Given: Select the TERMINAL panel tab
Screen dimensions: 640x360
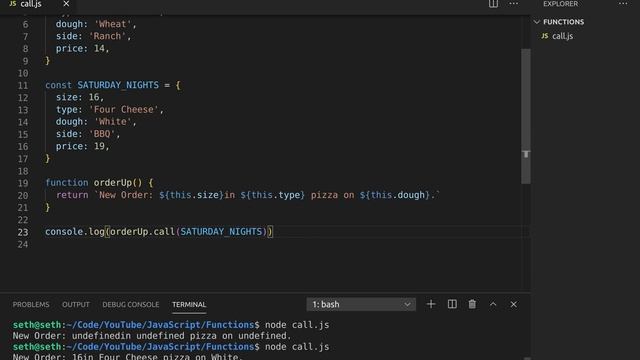Looking at the screenshot, I should pyautogui.click(x=189, y=304).
